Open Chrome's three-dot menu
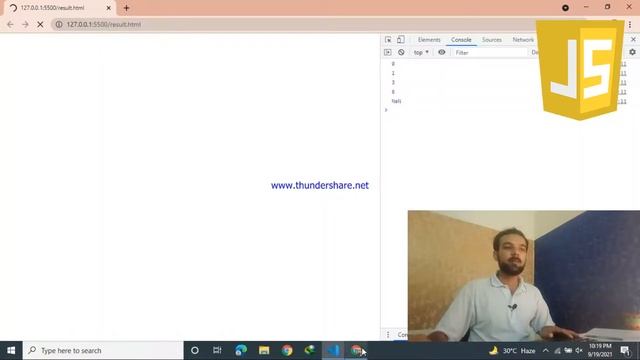This screenshot has width=640, height=360. [630, 24]
